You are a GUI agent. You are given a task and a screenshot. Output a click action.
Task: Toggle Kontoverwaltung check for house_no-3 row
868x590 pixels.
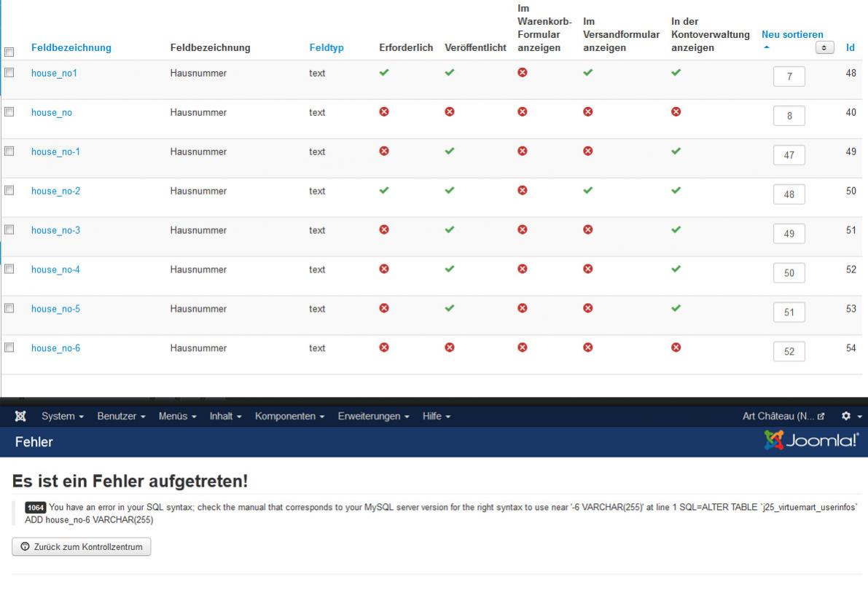[x=676, y=230]
